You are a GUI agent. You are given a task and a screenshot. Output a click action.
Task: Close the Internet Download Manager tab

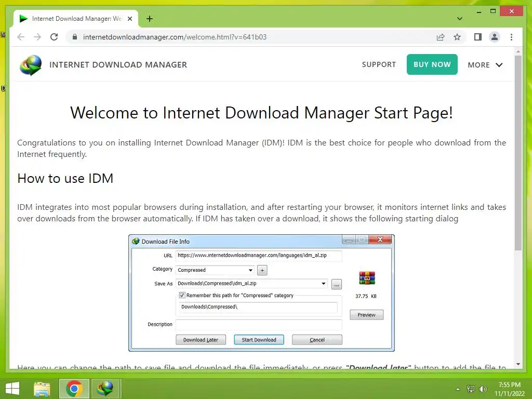pyautogui.click(x=129, y=19)
